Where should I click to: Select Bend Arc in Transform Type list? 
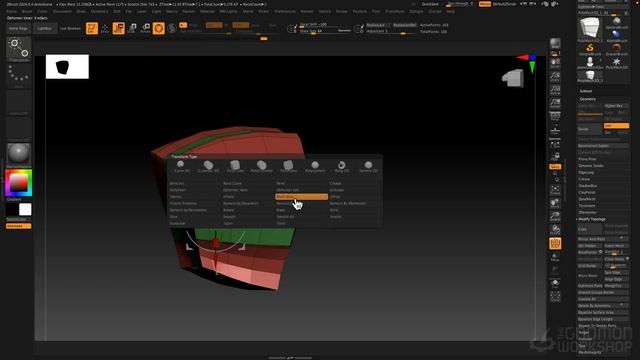tap(177, 184)
